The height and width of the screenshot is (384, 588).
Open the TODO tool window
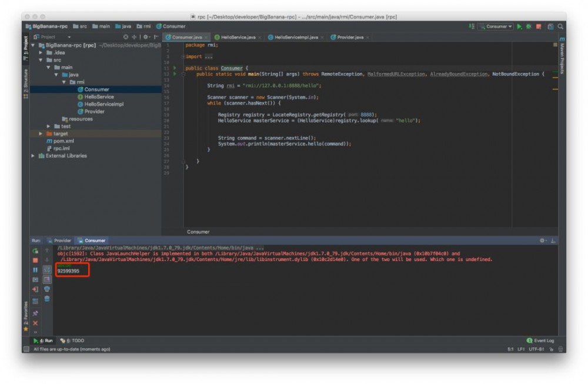tap(75, 340)
